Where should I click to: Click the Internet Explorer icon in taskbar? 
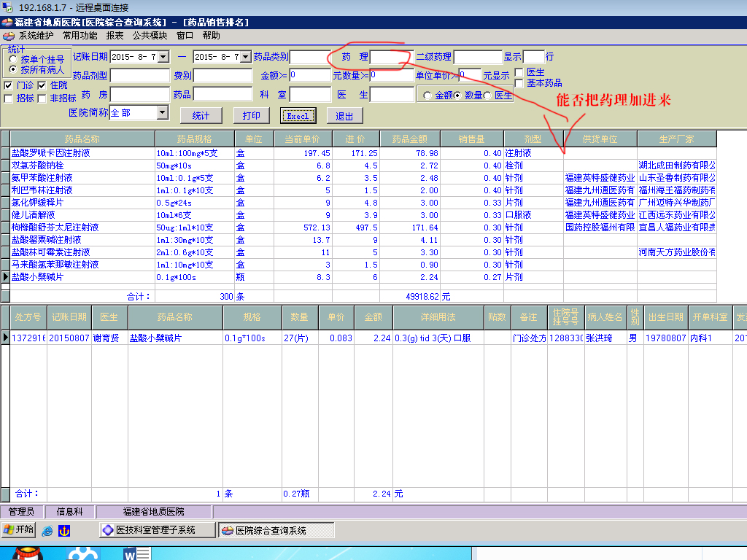[x=47, y=531]
